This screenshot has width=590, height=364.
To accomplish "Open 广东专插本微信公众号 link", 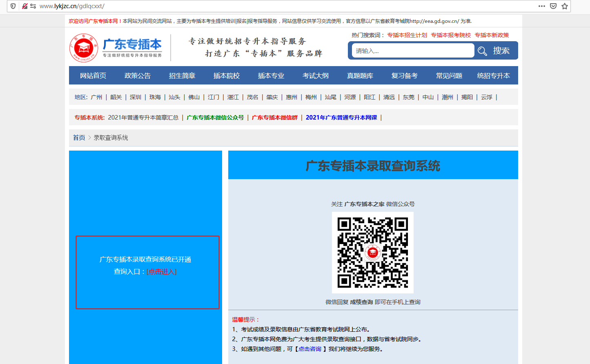I will click(x=215, y=118).
